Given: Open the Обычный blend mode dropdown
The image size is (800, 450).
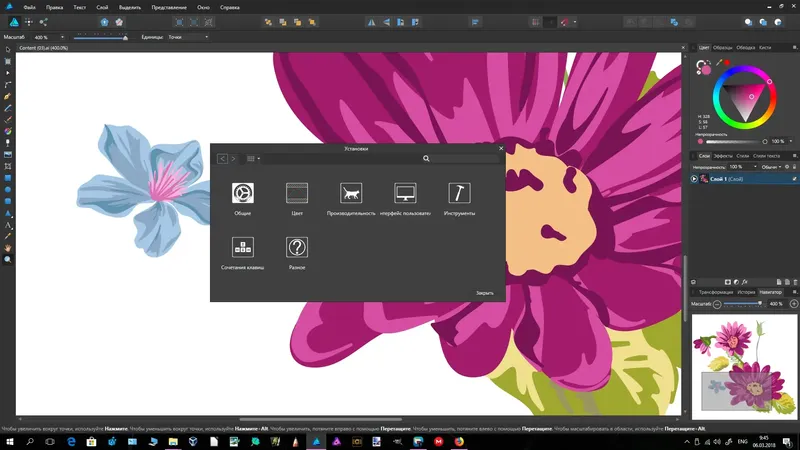Looking at the screenshot, I should click(x=771, y=167).
